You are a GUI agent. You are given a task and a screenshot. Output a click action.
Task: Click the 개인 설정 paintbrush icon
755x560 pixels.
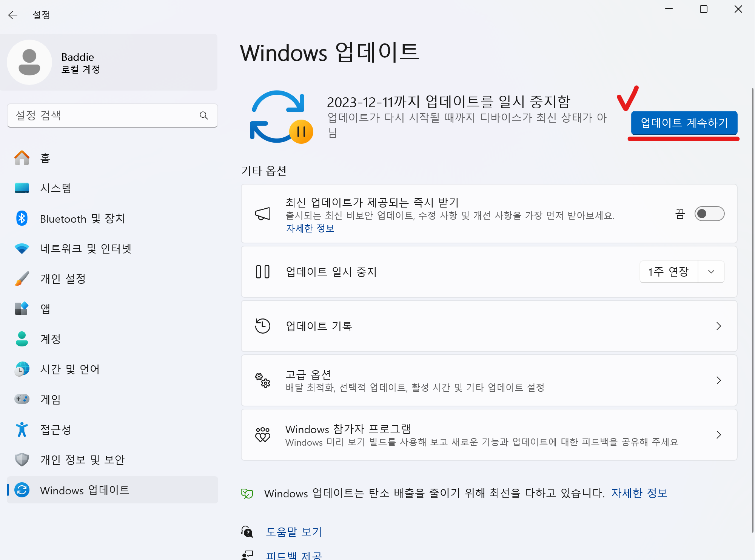coord(22,279)
